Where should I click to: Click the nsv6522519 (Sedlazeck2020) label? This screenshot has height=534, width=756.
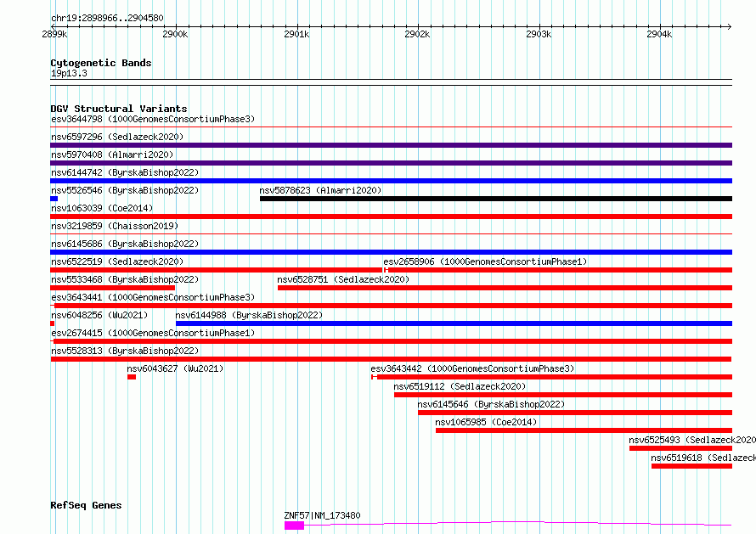point(117,261)
